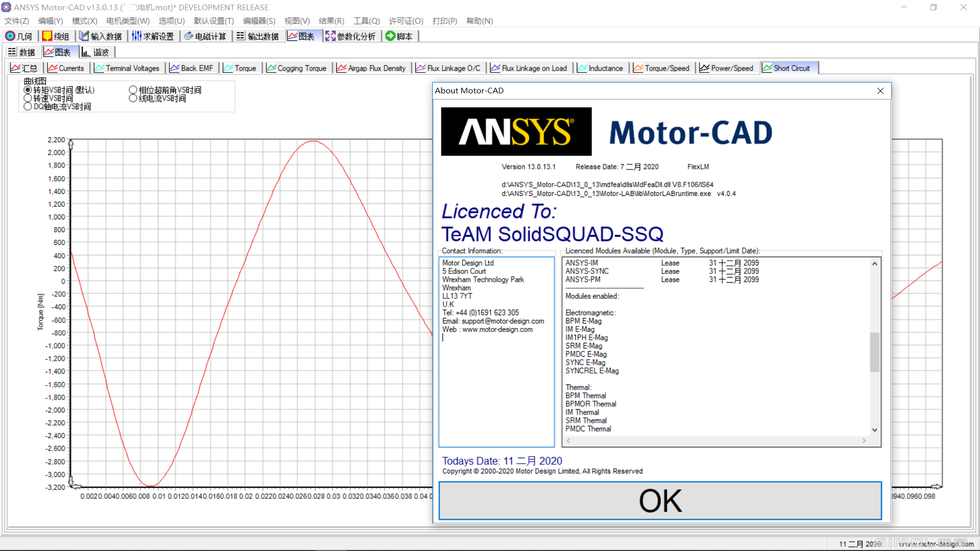Select 转矩VS时间 (默认) radio option
The width and height of the screenshot is (980, 551).
click(x=59, y=90)
